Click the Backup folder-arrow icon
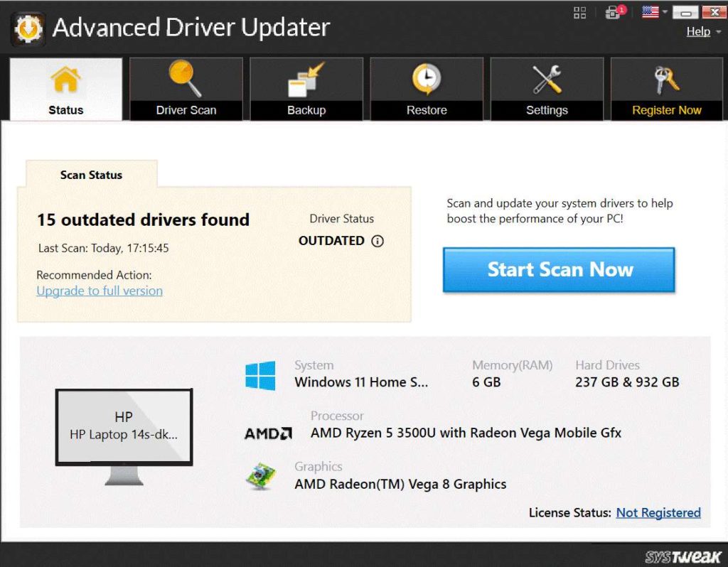 306,80
